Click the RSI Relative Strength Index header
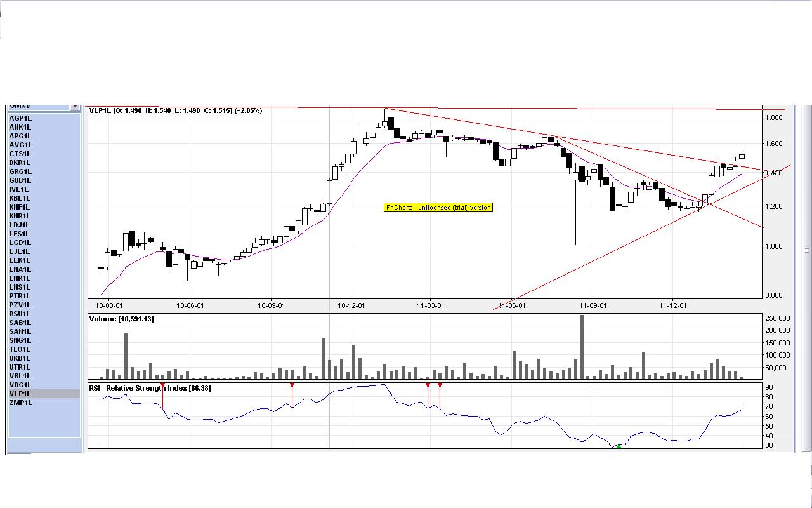This screenshot has height=508, width=812. [150, 388]
